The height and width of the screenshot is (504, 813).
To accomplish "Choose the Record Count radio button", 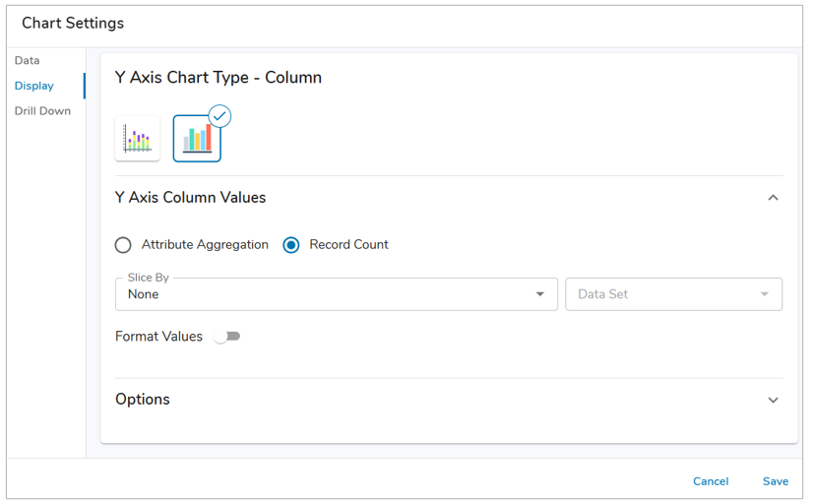I will [x=291, y=245].
